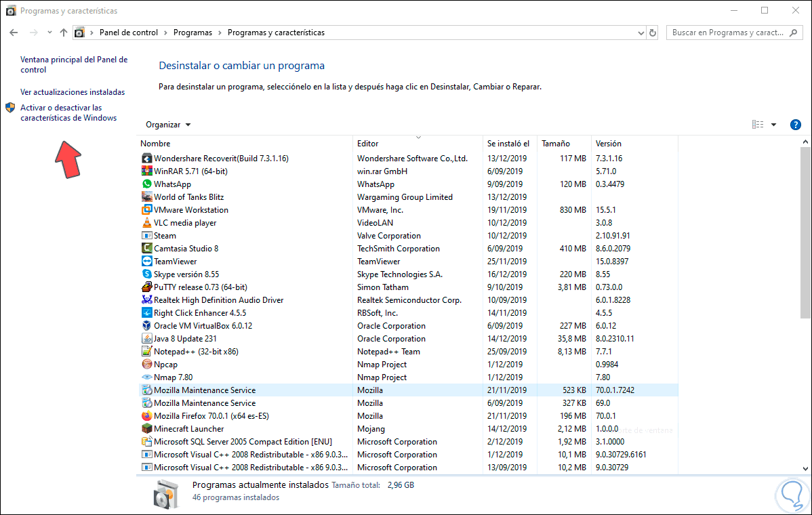Expand chevron after Programas breadcrumb
The image size is (812, 515).
(220, 33)
